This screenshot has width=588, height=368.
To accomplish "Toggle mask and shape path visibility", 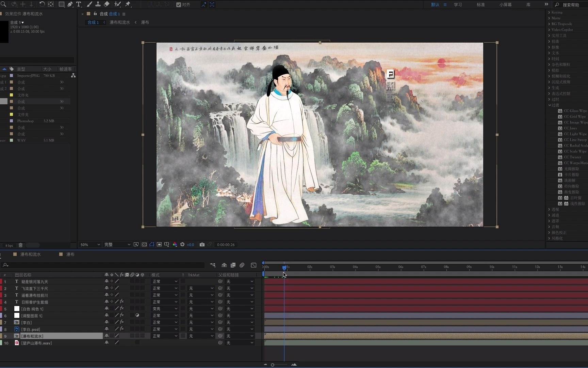I will coord(152,245).
